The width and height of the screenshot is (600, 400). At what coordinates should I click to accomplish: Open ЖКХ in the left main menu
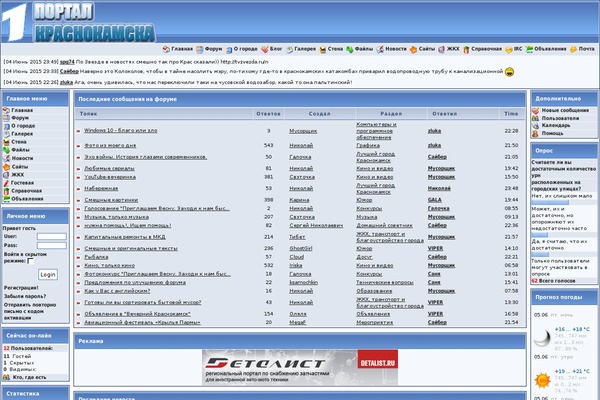[18, 175]
